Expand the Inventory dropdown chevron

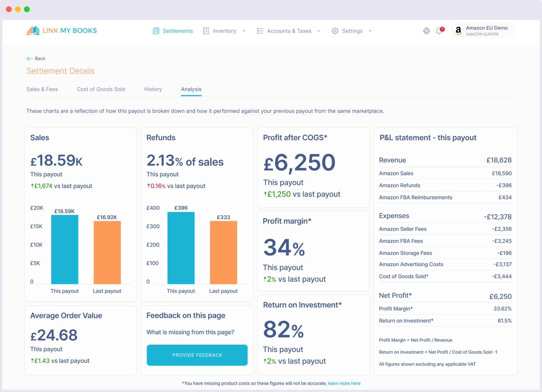tap(244, 31)
